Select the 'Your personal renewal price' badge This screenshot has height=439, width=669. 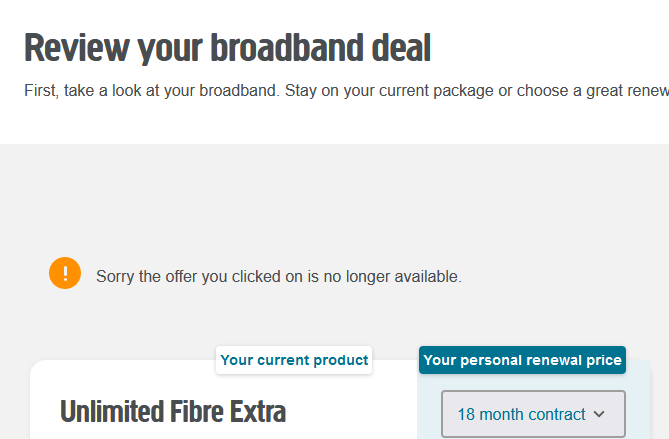point(522,360)
